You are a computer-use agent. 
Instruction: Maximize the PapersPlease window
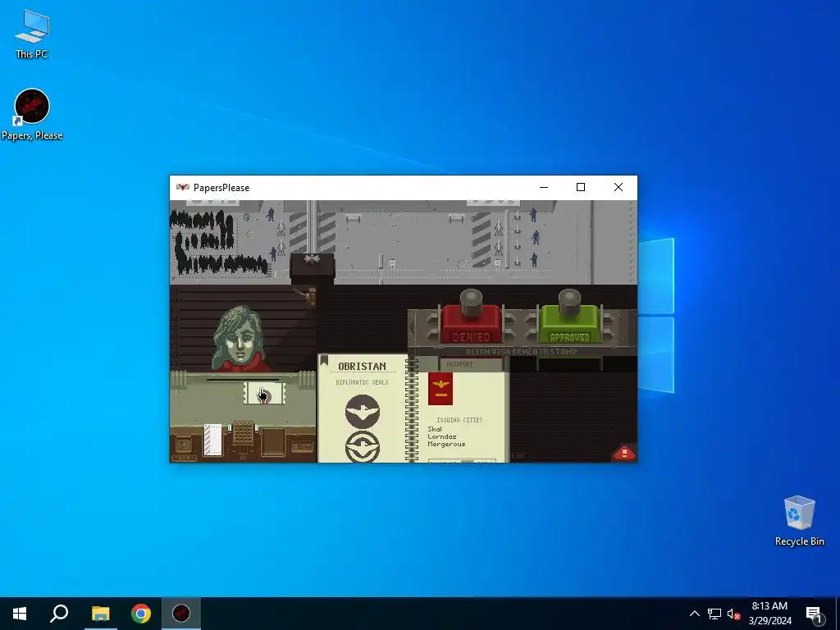click(x=581, y=188)
